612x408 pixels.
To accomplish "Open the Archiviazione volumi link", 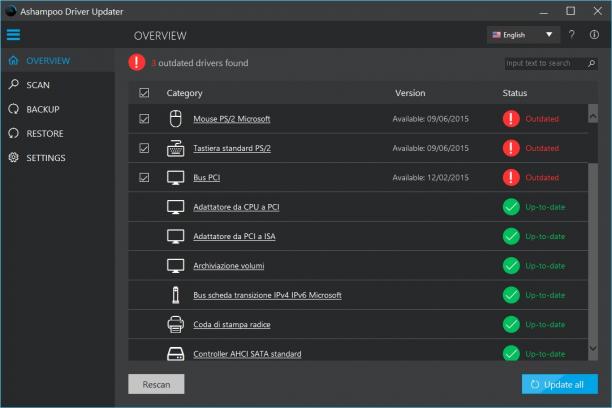I will pos(229,266).
